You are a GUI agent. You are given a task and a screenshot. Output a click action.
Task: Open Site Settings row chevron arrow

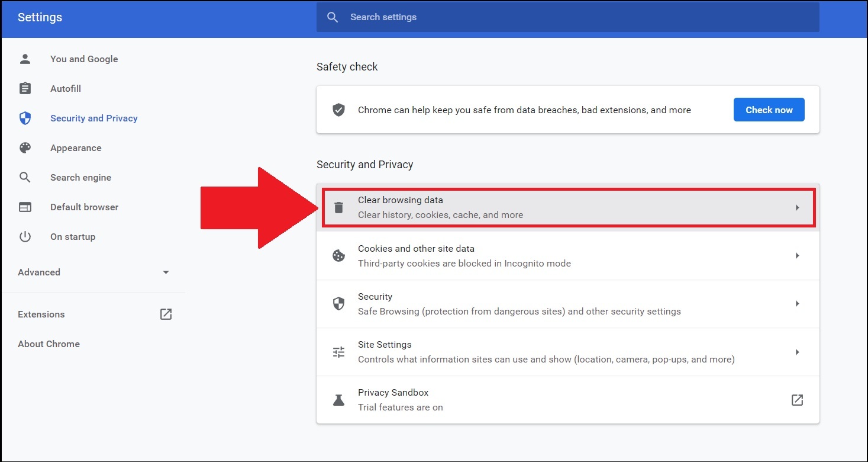coord(798,352)
